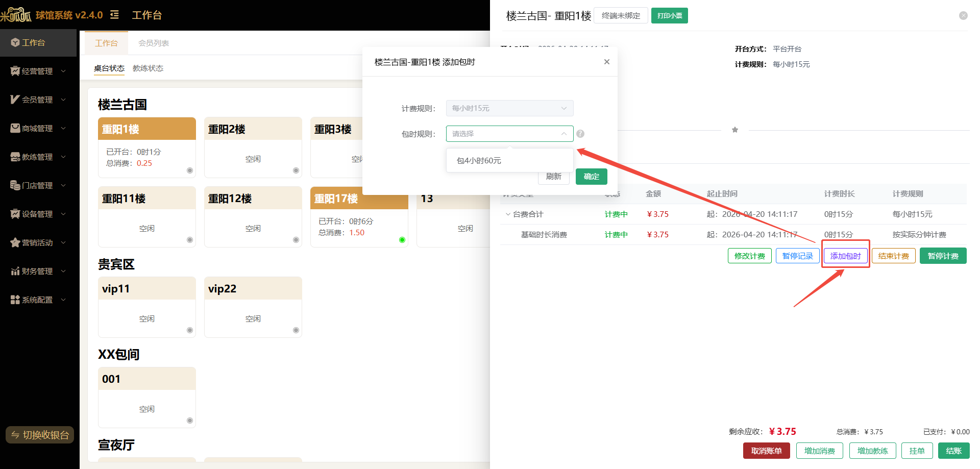Expand 营销活动 sidebar chevron

point(63,242)
